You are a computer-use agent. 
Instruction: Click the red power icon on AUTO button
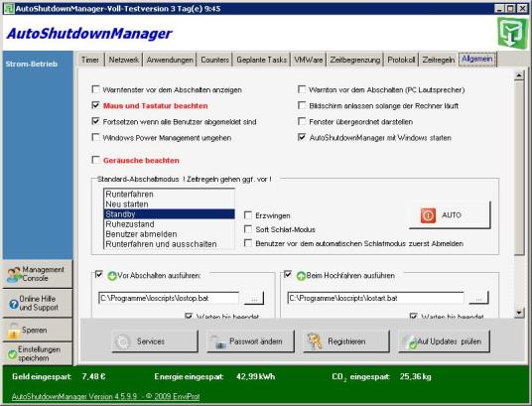tap(428, 215)
